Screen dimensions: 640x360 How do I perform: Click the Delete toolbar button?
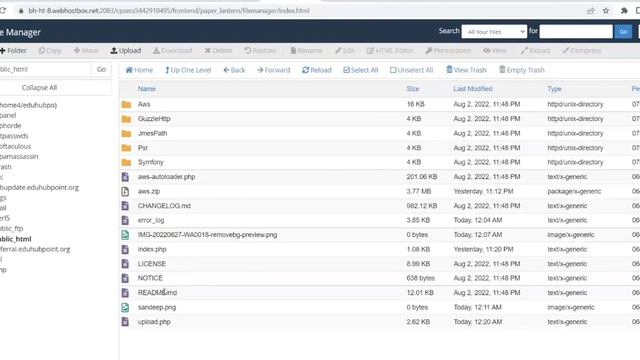[218, 51]
